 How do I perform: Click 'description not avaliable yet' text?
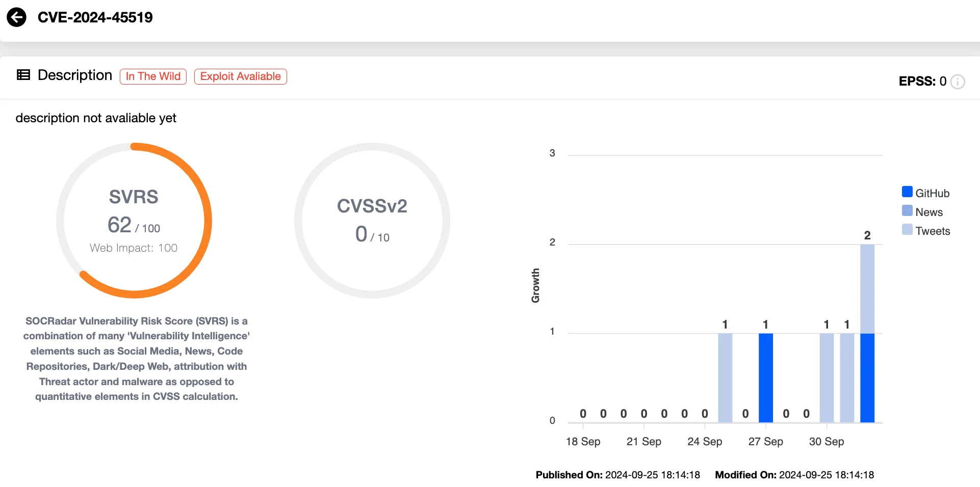(x=96, y=118)
